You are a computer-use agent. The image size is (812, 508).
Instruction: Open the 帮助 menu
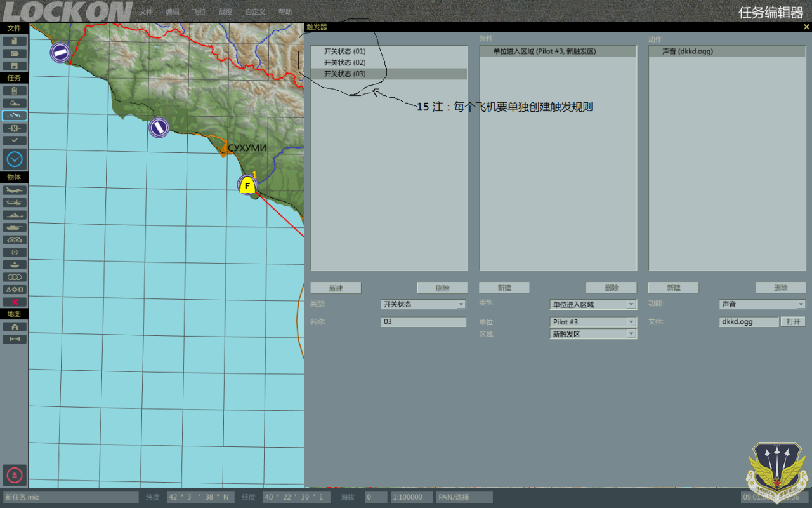pos(285,12)
